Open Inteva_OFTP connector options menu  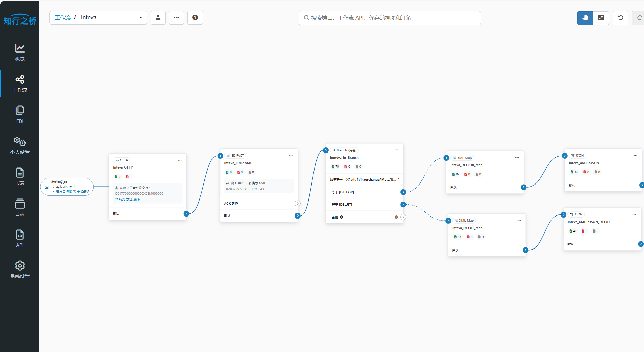(x=180, y=160)
